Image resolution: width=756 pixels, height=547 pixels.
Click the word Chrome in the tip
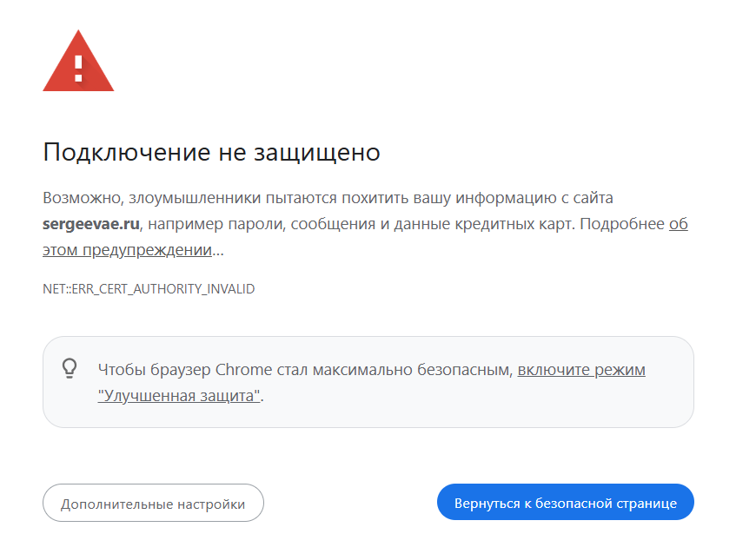tap(243, 370)
